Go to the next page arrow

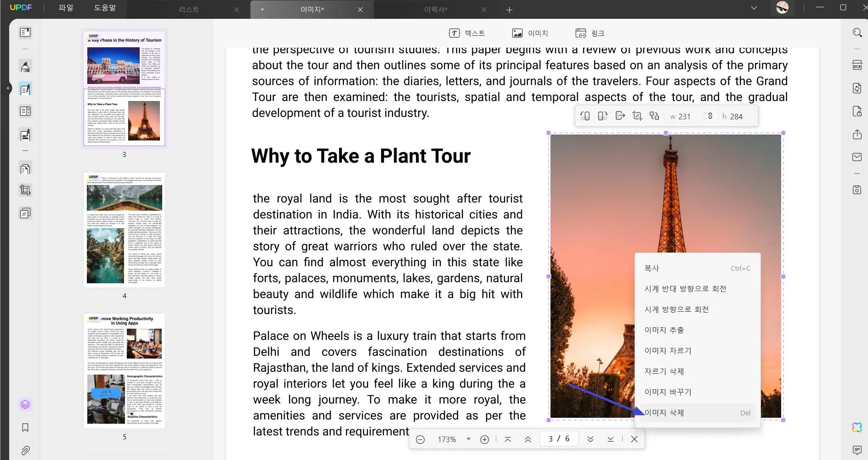tap(590, 439)
